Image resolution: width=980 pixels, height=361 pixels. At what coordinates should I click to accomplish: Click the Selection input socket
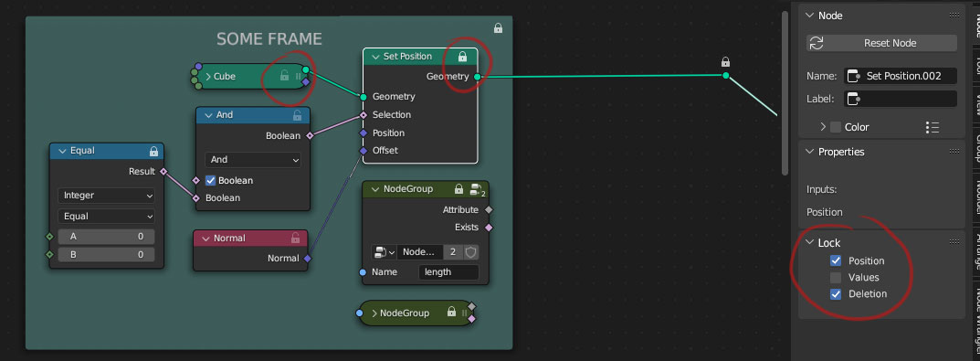(364, 115)
